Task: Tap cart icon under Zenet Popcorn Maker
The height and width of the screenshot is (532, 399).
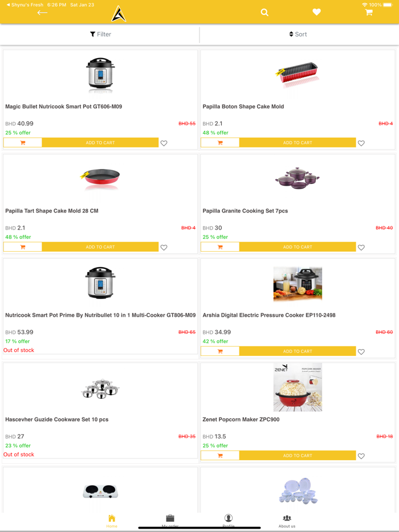Action: click(220, 456)
